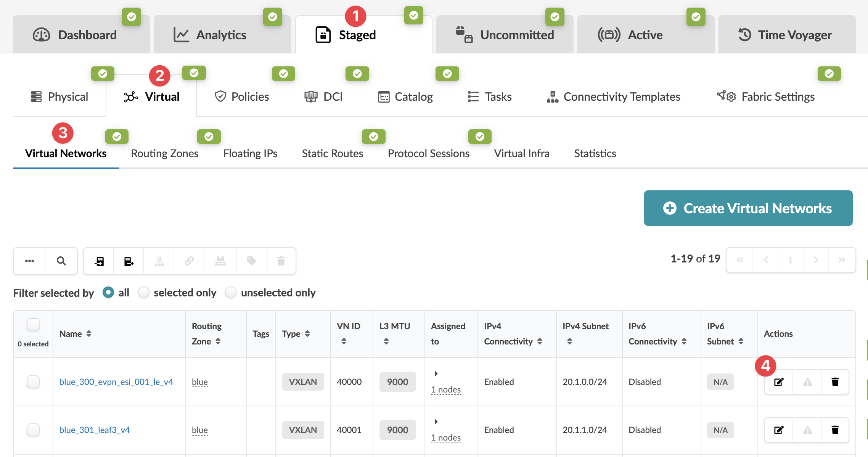The height and width of the screenshot is (457, 868).
Task: Check the select-all header checkbox
Action: [x=33, y=325]
